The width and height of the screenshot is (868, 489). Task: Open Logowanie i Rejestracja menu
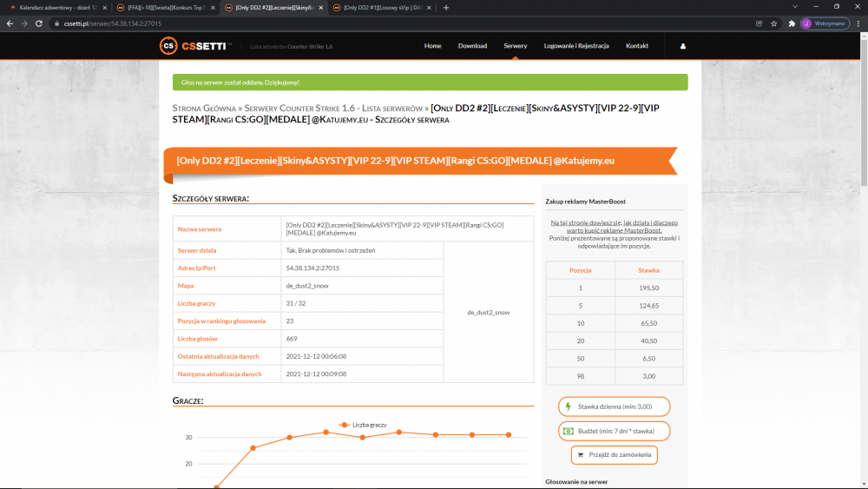coord(576,46)
